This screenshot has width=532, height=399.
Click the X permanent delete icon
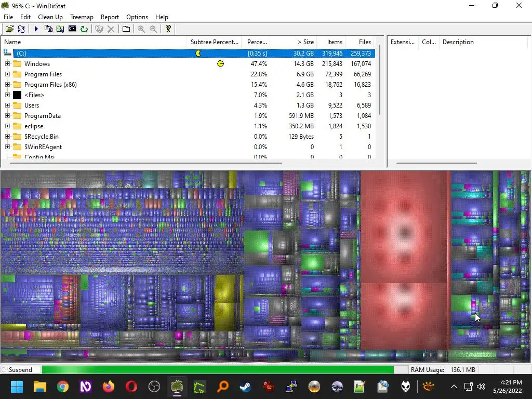tap(111, 29)
